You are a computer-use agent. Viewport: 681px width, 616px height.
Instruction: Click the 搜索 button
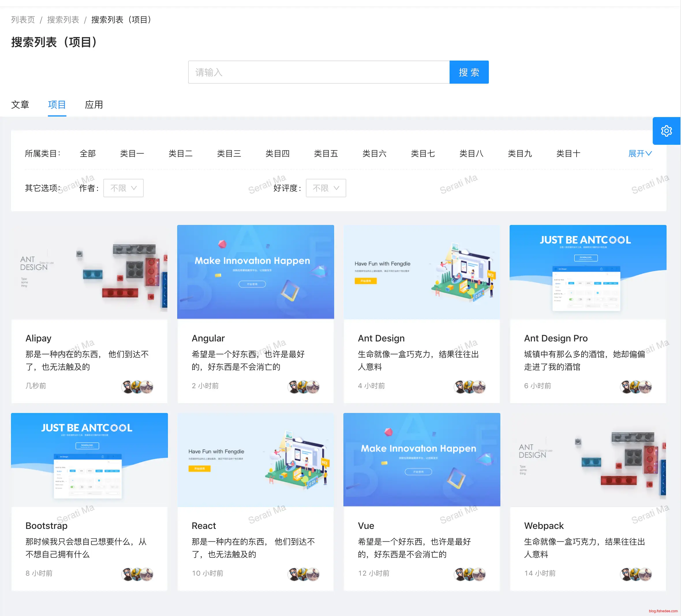[469, 72]
